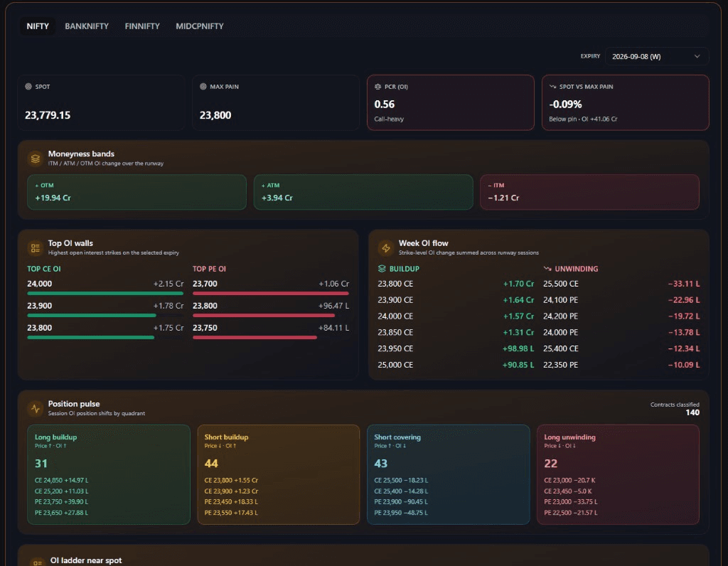
Task: Click the Spot target icon
Action: (x=28, y=86)
